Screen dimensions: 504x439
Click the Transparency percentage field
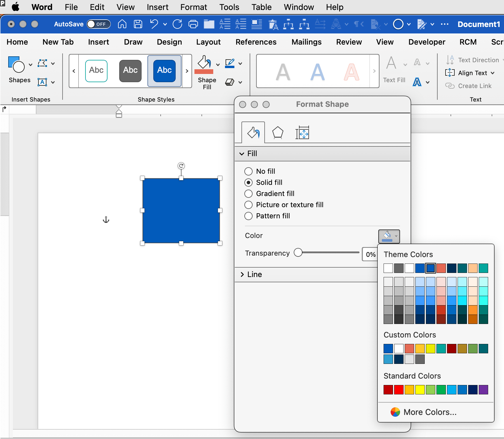[370, 254]
